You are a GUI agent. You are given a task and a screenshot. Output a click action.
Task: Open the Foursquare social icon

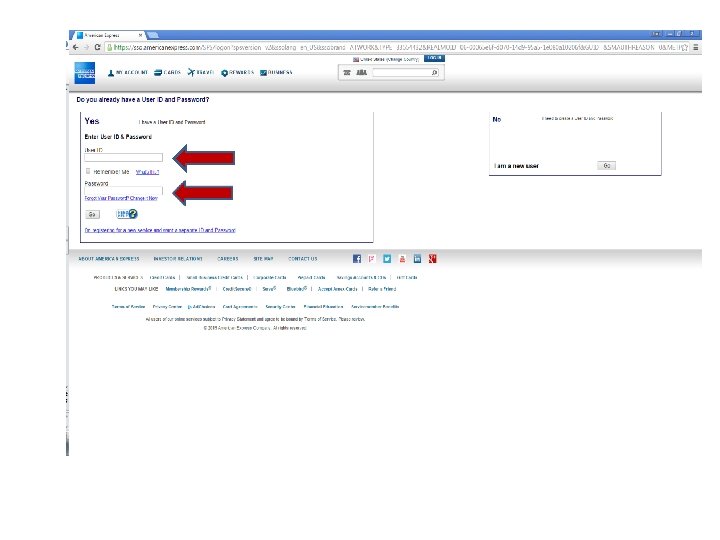click(x=371, y=259)
